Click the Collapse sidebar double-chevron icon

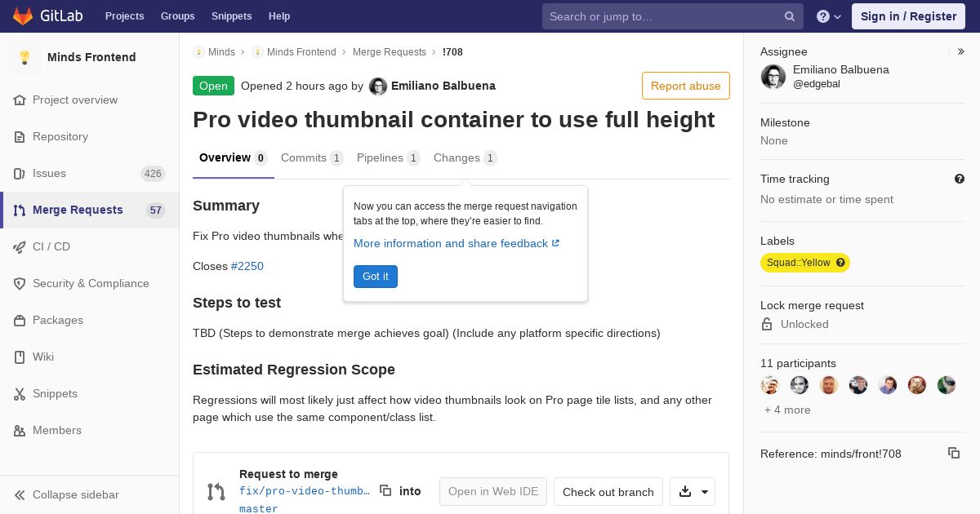(x=20, y=494)
